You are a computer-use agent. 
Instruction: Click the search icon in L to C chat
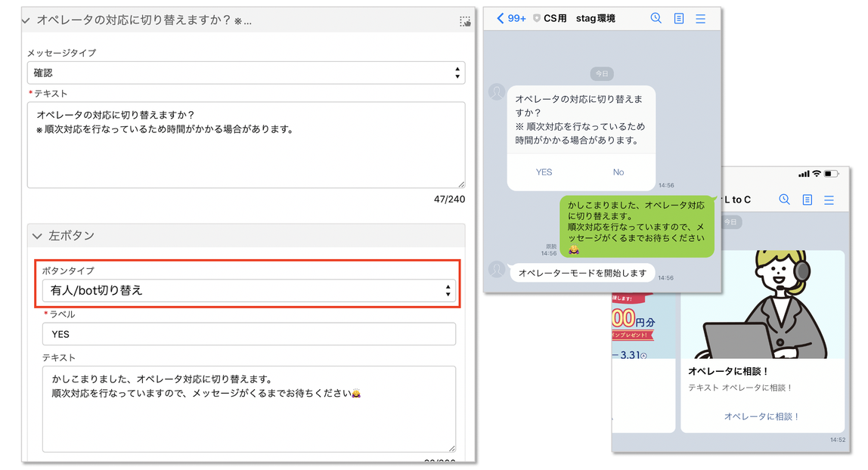[x=784, y=199]
